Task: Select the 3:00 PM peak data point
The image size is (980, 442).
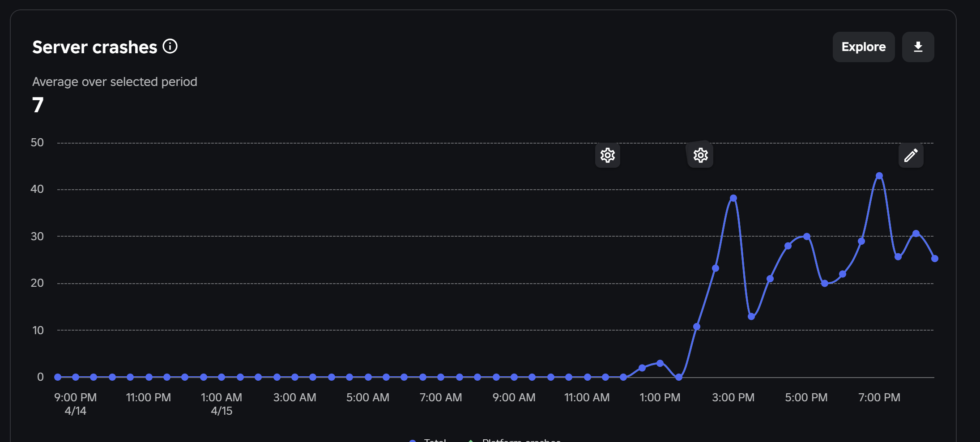Action: coord(733,198)
